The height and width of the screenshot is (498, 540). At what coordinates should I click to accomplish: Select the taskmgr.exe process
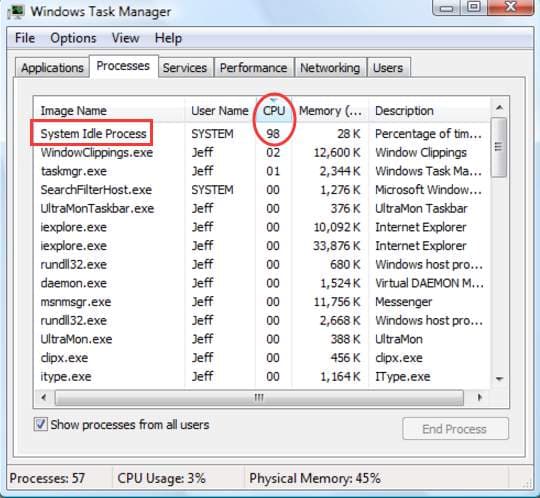click(x=262, y=171)
